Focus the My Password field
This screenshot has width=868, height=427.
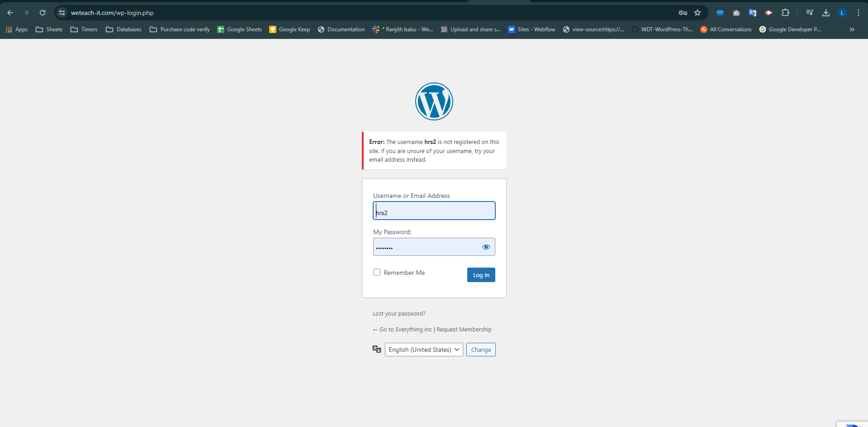pos(434,247)
